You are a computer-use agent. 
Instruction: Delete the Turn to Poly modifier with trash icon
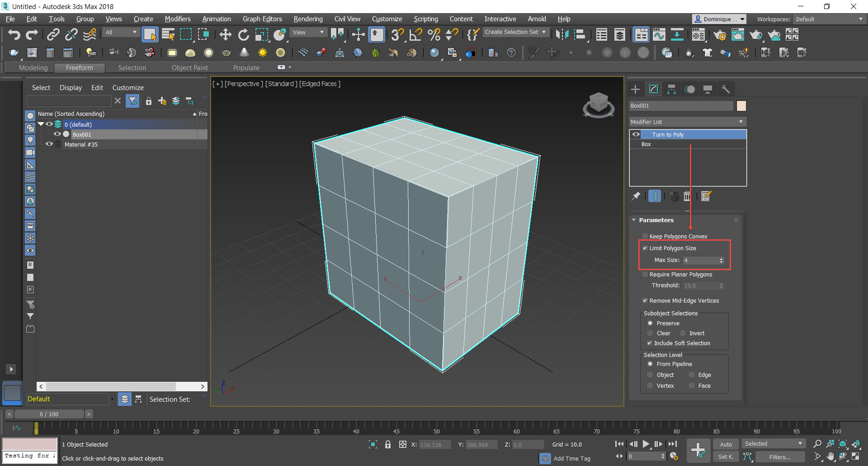(687, 196)
